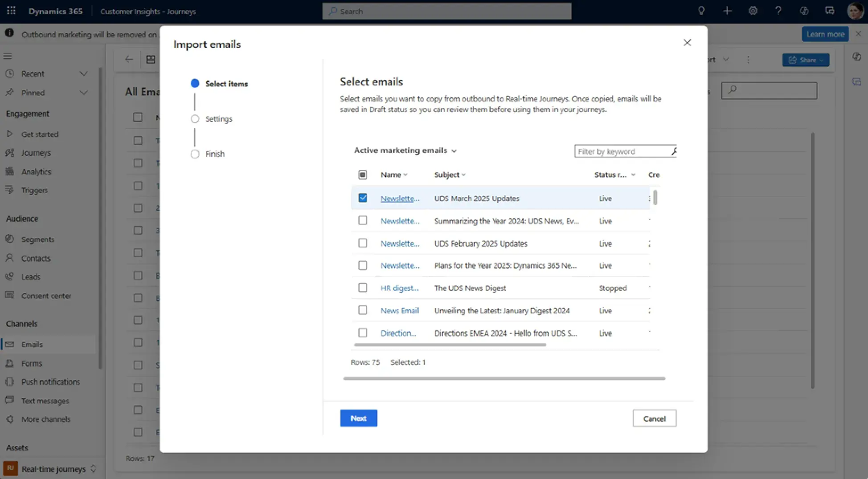Image resolution: width=868 pixels, height=479 pixels.
Task: Expand the dropdown chevron next to Share
Action: (x=821, y=60)
